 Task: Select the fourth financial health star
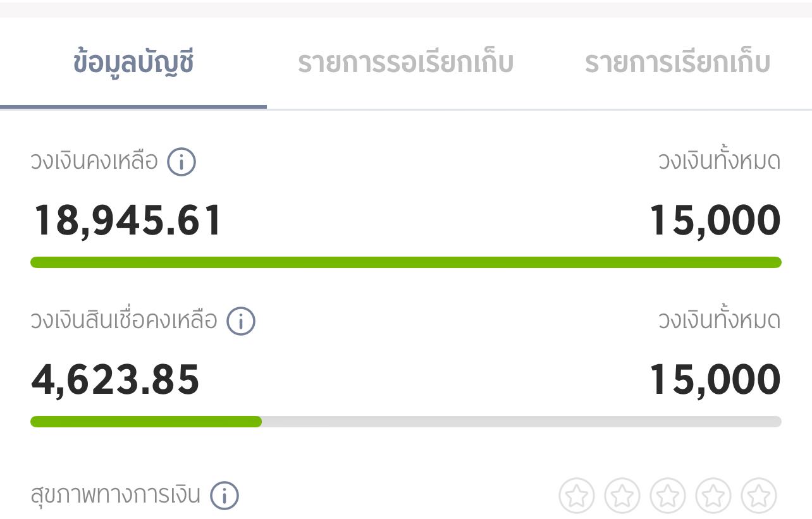[713, 496]
